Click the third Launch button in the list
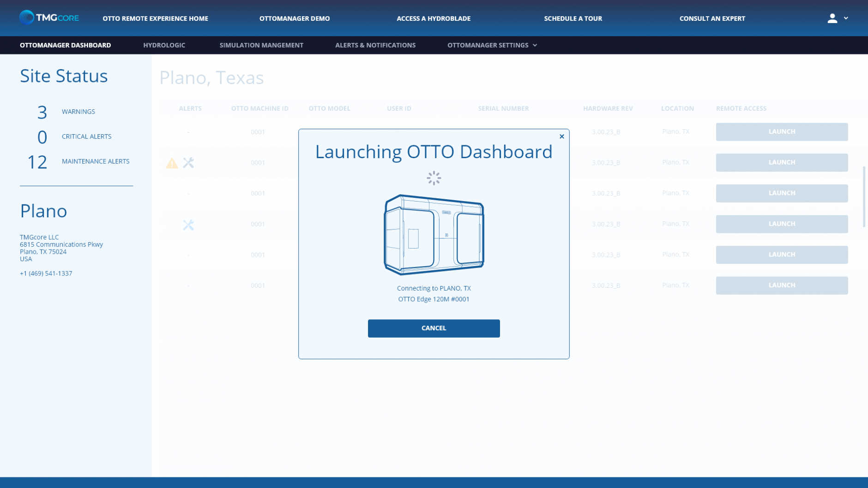 pos(782,193)
